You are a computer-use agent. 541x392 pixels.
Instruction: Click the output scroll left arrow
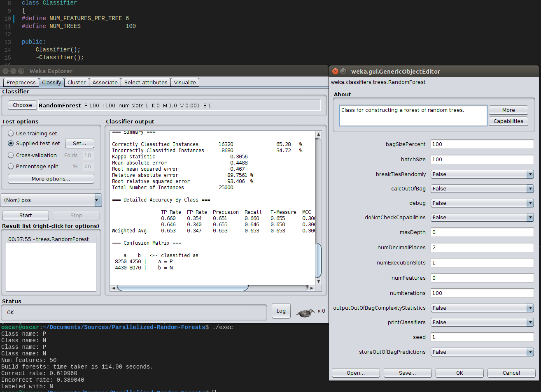tap(113, 288)
